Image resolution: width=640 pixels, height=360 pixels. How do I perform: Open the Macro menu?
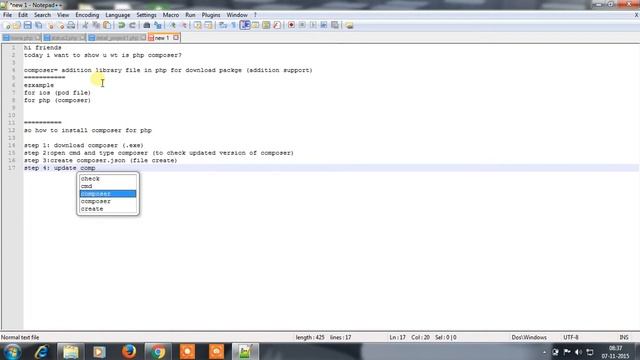coord(171,15)
